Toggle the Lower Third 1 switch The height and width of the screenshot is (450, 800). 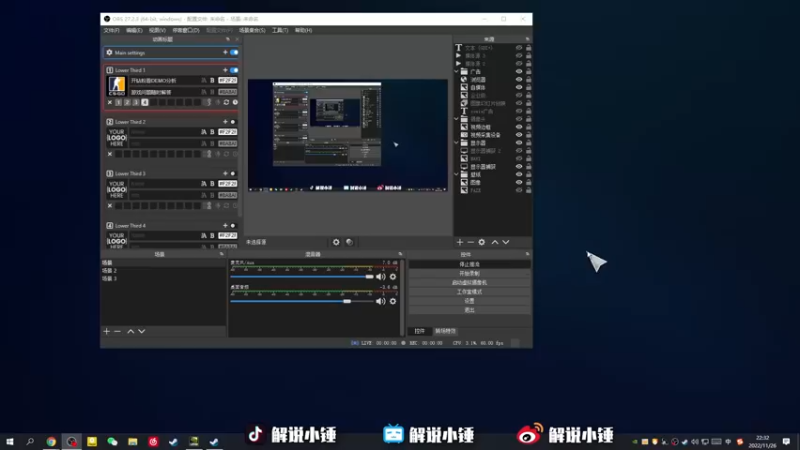234,70
